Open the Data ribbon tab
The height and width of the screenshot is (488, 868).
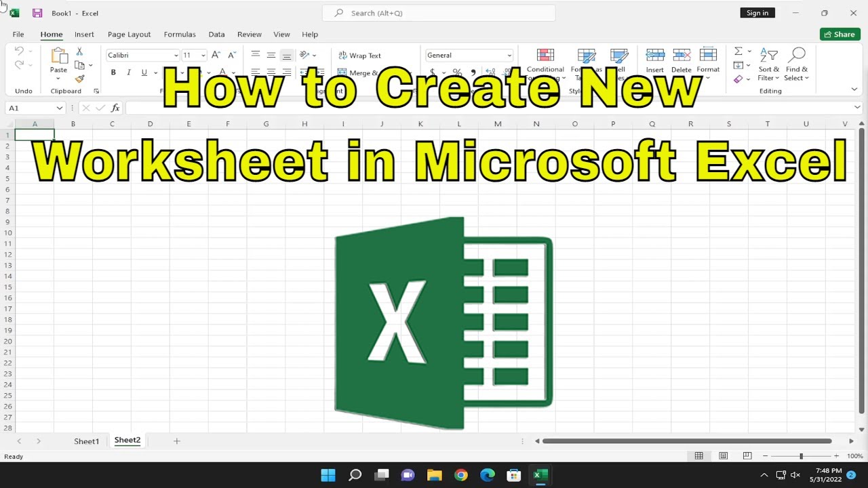216,34
